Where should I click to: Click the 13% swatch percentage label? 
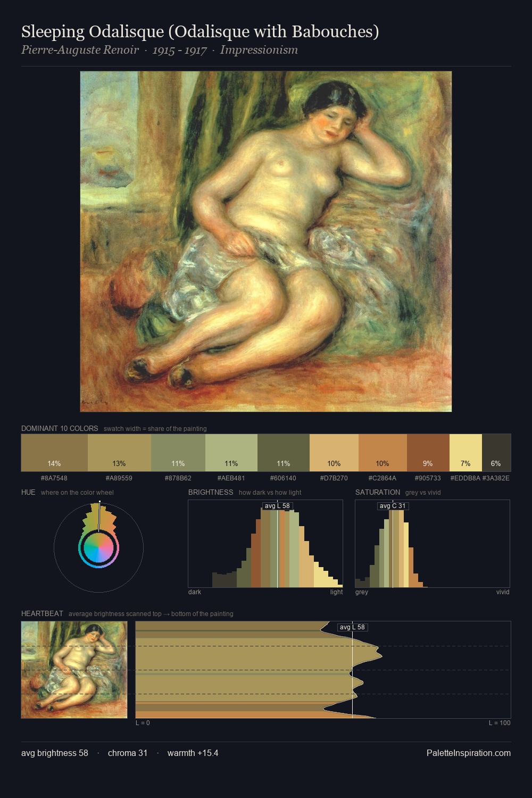click(x=119, y=463)
